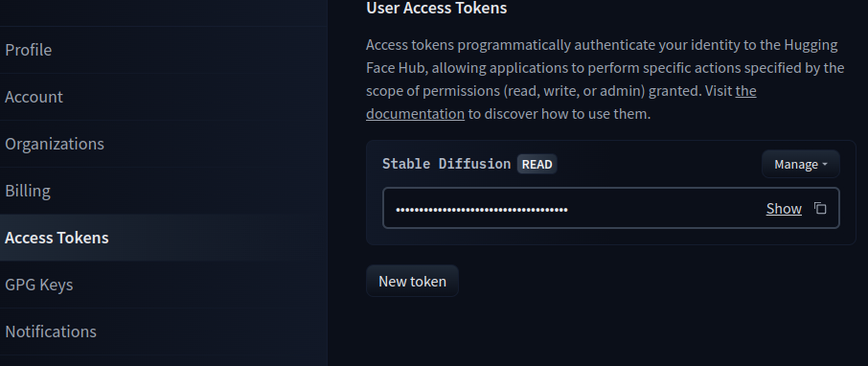This screenshot has width=868, height=366.
Task: Click the masked dots of the token
Action: point(482,209)
